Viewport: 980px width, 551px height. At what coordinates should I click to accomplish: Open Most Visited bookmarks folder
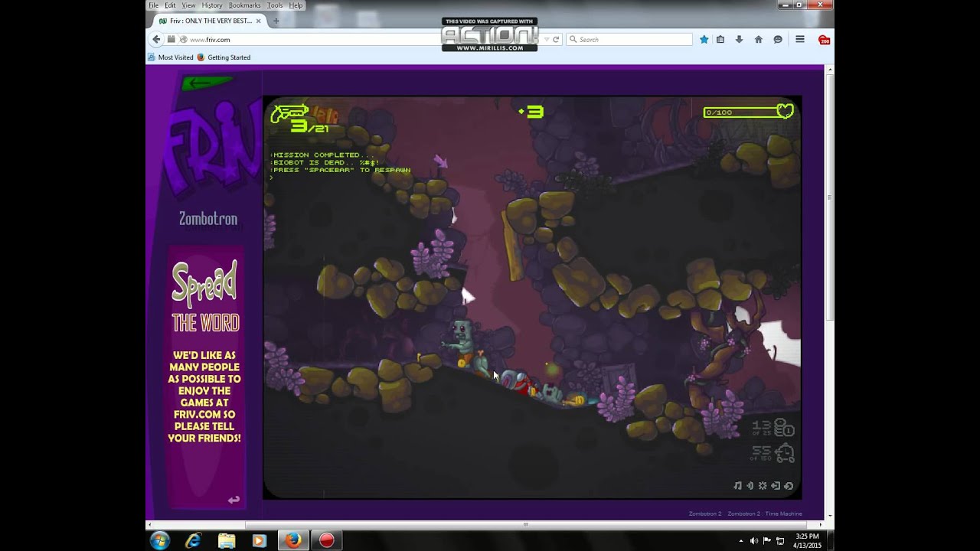point(171,57)
